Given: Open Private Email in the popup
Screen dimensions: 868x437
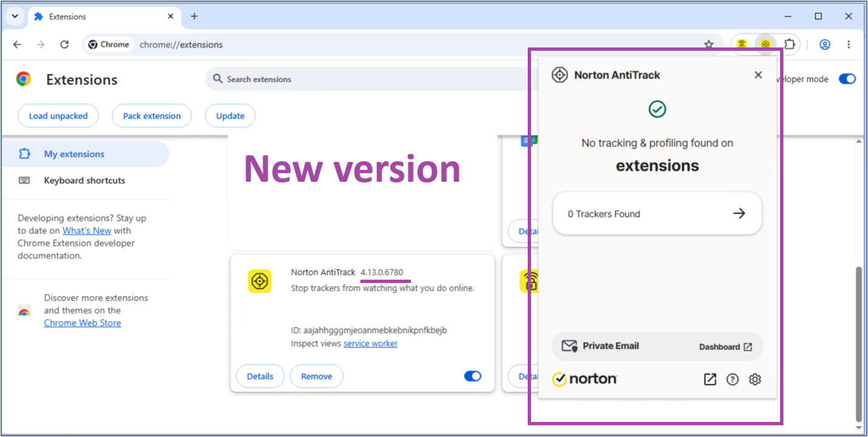Looking at the screenshot, I should pyautogui.click(x=611, y=346).
